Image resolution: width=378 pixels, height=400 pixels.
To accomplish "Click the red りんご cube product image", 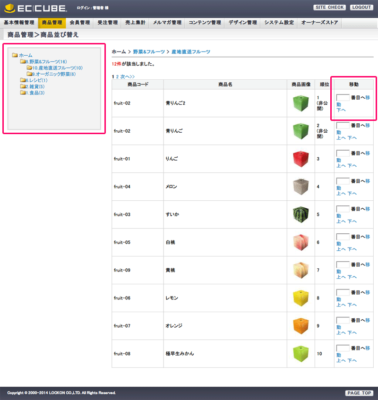I will point(301,159).
